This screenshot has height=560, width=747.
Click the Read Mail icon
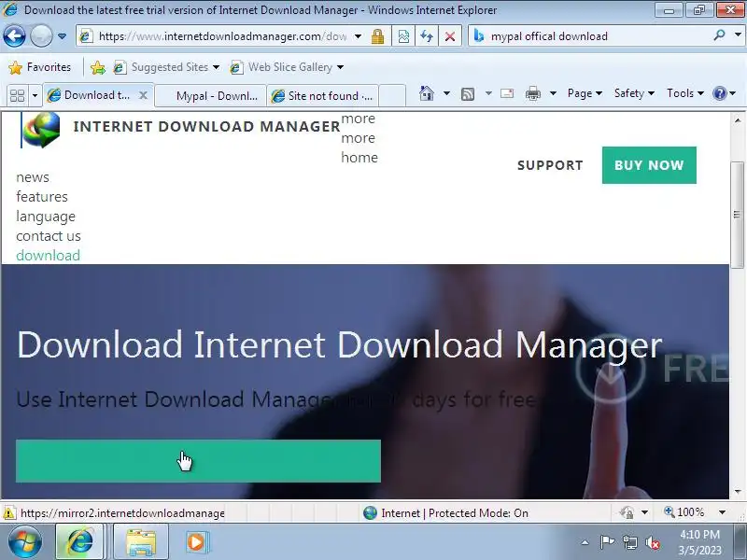[x=507, y=93]
